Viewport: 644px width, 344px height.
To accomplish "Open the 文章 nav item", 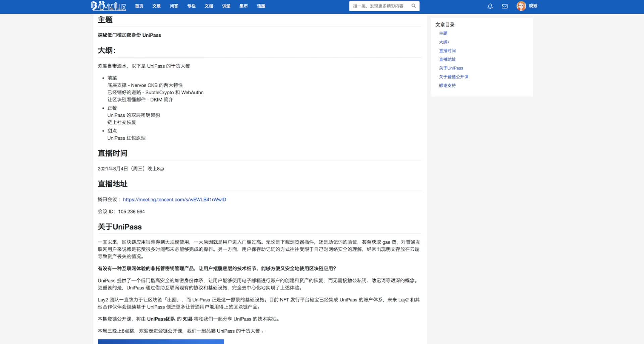I will tap(157, 6).
